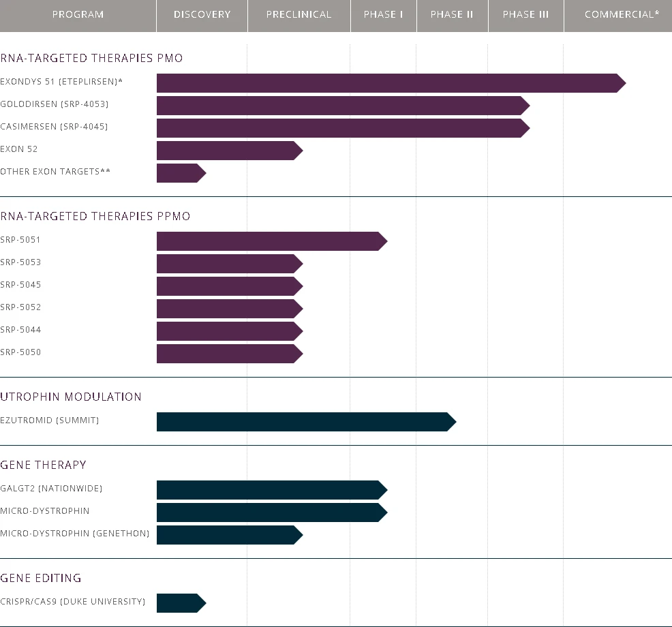Click the SRP-5051 progress bar
The width and height of the screenshot is (672, 627).
(272, 241)
